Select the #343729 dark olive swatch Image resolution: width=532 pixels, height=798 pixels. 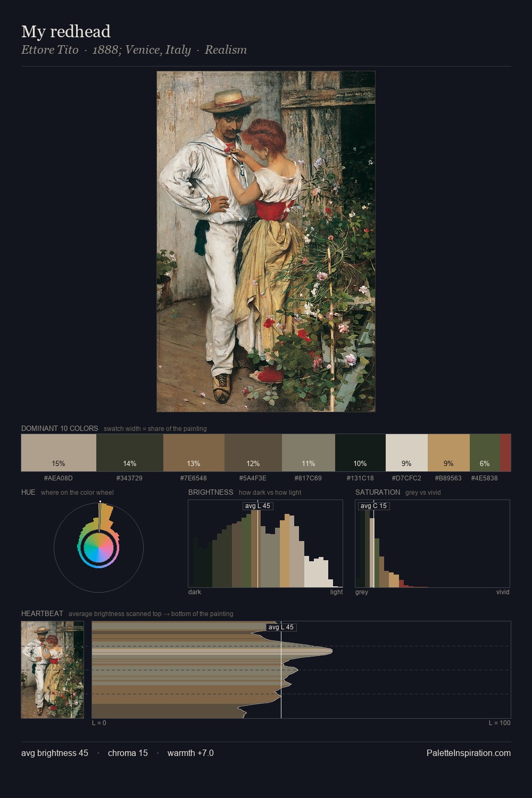click(x=130, y=453)
